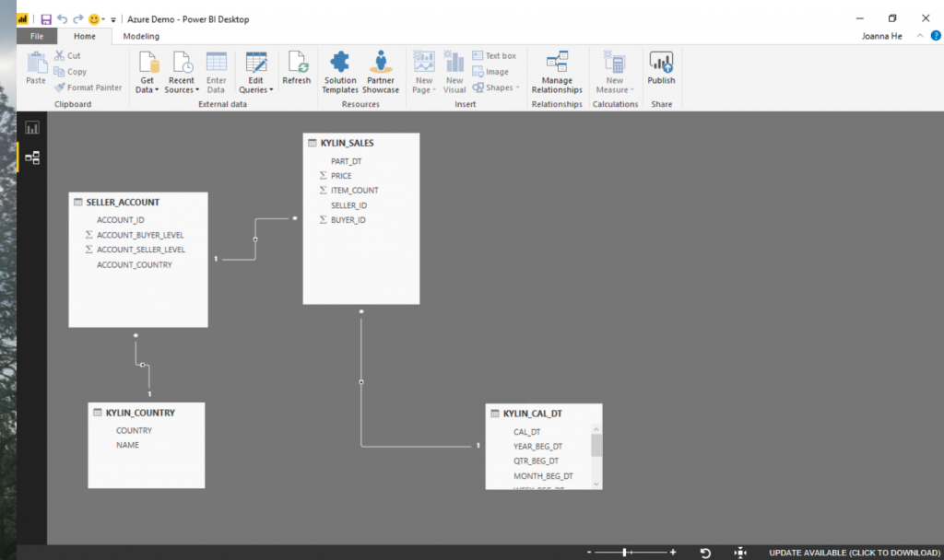The width and height of the screenshot is (944, 560).
Task: Open the File menu
Action: (37, 36)
